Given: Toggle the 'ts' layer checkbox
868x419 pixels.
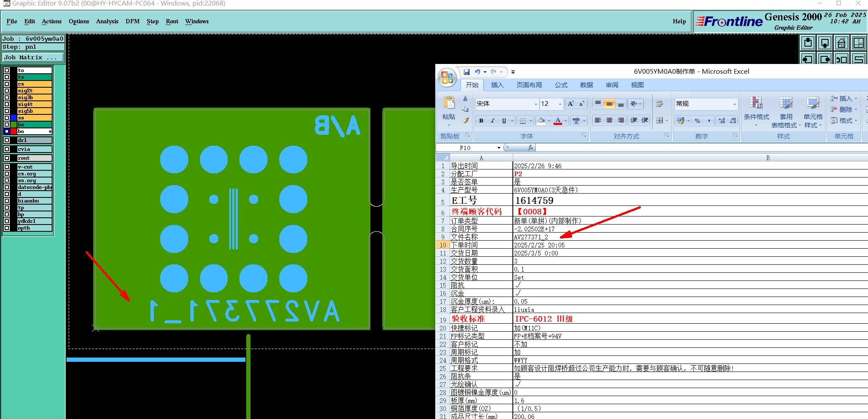Looking at the screenshot, I should point(7,77).
